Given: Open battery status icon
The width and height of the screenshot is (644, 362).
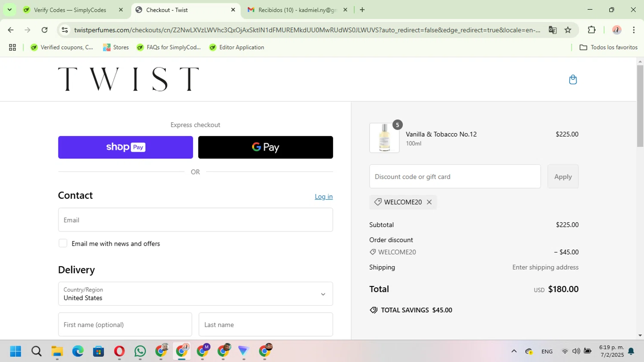Looking at the screenshot, I should click(x=587, y=351).
